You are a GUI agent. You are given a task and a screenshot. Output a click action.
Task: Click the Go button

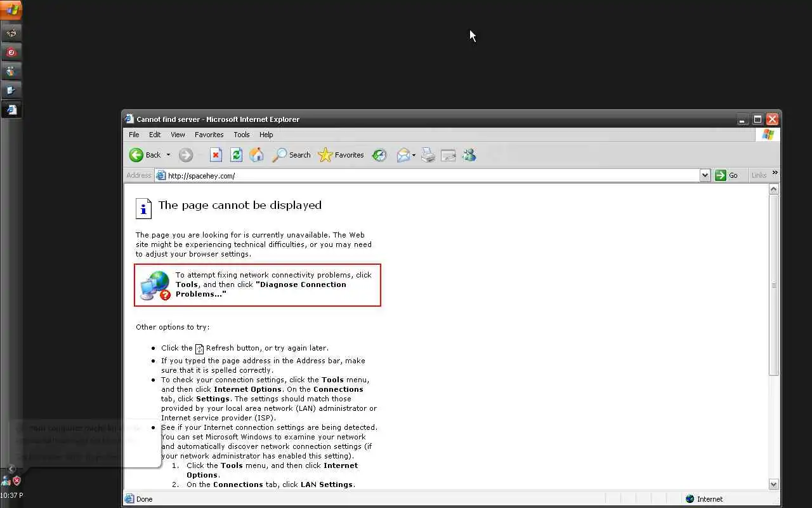pos(727,176)
